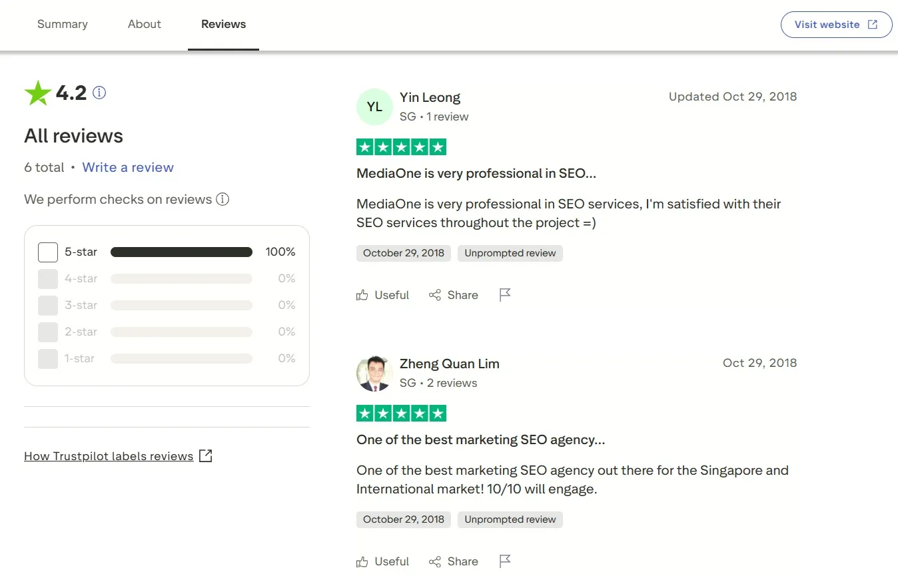Check the 1-star filter checkbox
Viewport: 898px width, 588px height.
47,359
